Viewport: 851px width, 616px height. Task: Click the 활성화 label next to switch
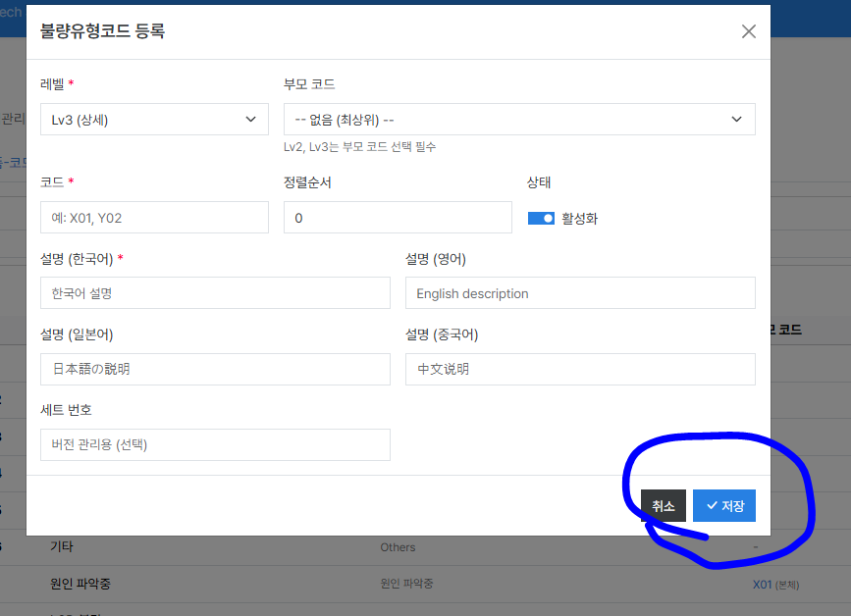coord(579,219)
